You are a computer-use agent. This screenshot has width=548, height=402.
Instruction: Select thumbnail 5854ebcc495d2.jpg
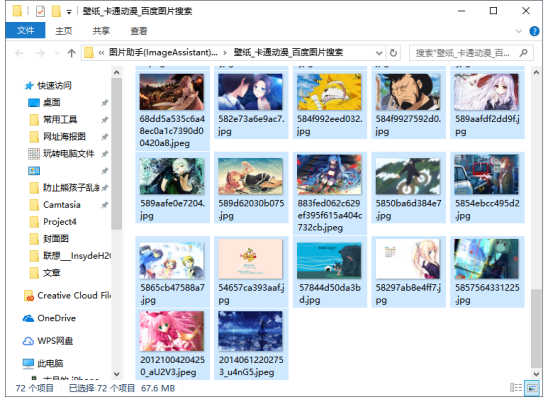(x=486, y=174)
